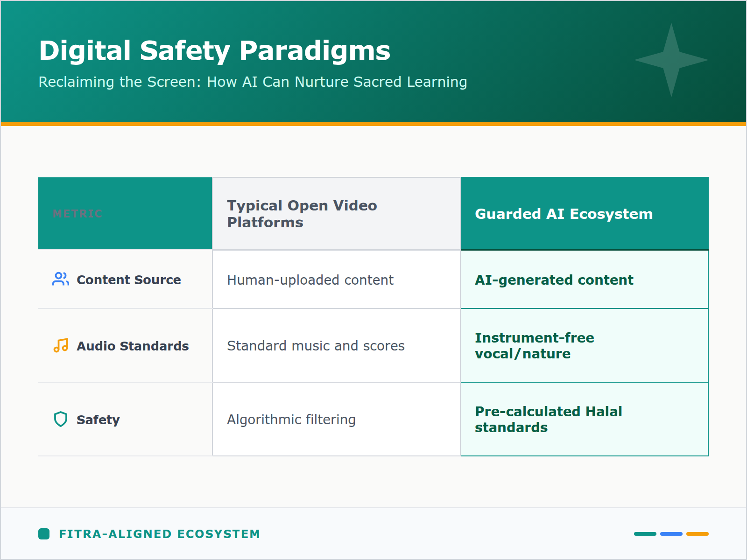Screen dimensions: 747x560
Task: Enable the AI-generated content option
Action: (554, 280)
